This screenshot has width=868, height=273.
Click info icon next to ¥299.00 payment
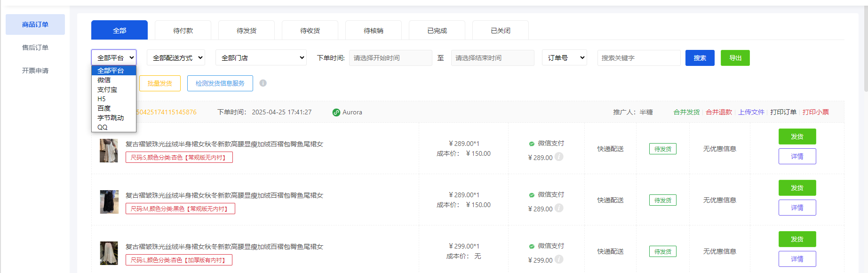coord(559,259)
